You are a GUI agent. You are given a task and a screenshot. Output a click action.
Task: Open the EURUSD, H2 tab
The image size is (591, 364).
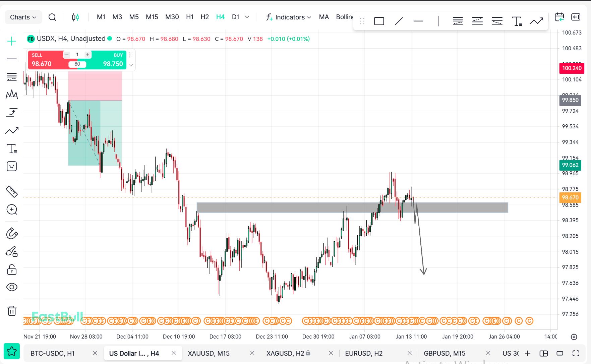(364, 353)
